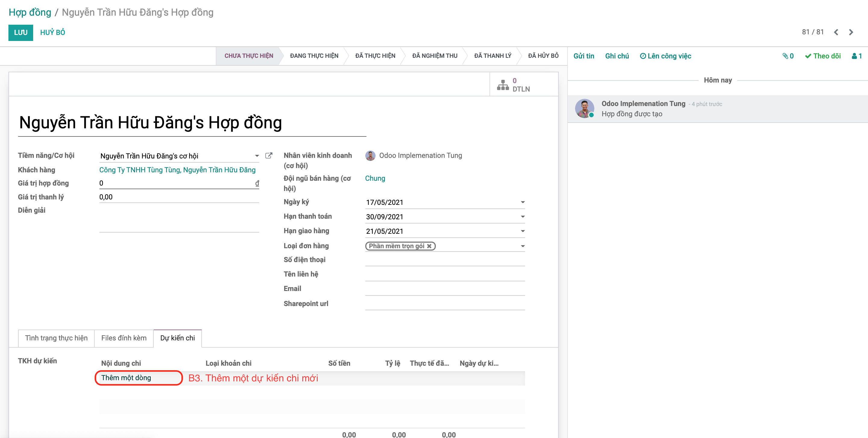Remove the Phần mềm trọn gói tag
Image resolution: width=868 pixels, height=438 pixels.
[429, 246]
